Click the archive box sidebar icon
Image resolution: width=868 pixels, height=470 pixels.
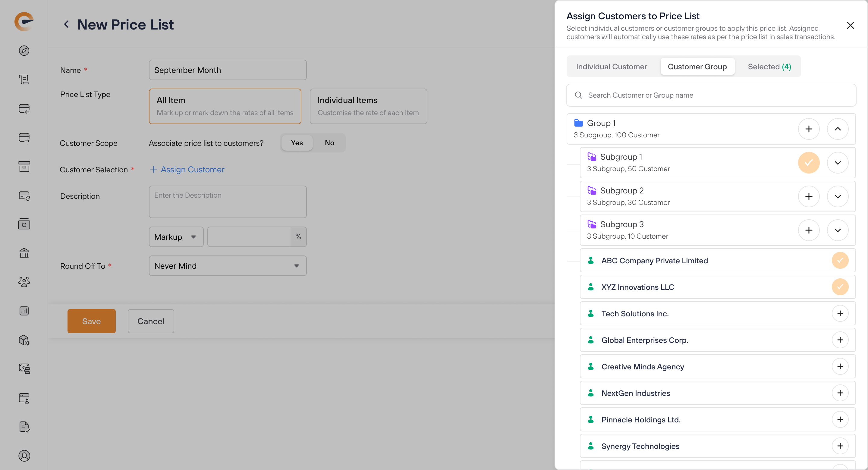(24, 166)
